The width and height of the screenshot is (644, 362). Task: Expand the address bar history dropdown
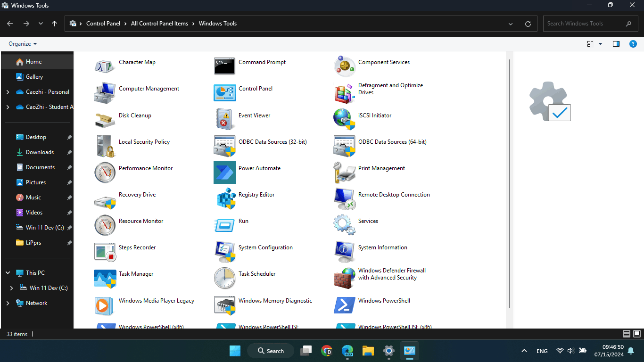(x=511, y=24)
